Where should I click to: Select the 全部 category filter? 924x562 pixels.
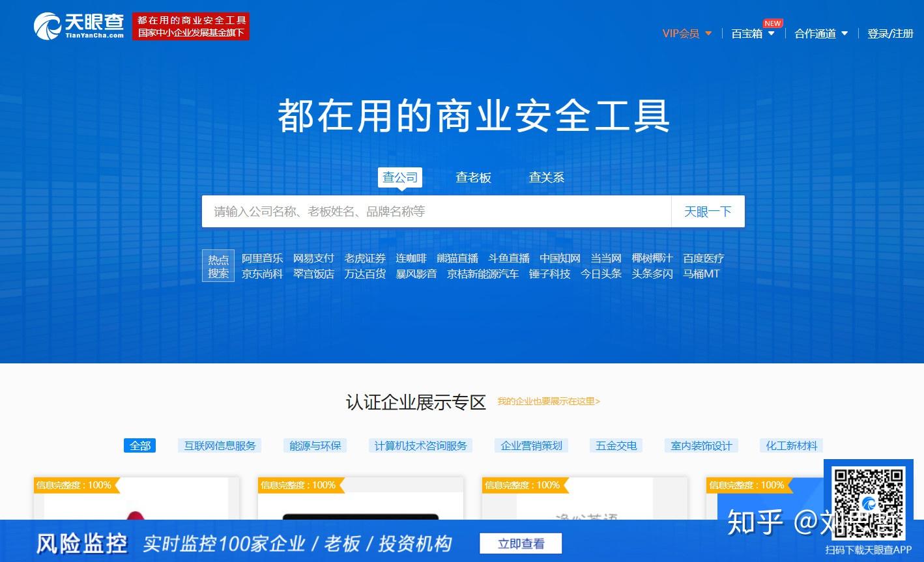pyautogui.click(x=139, y=445)
